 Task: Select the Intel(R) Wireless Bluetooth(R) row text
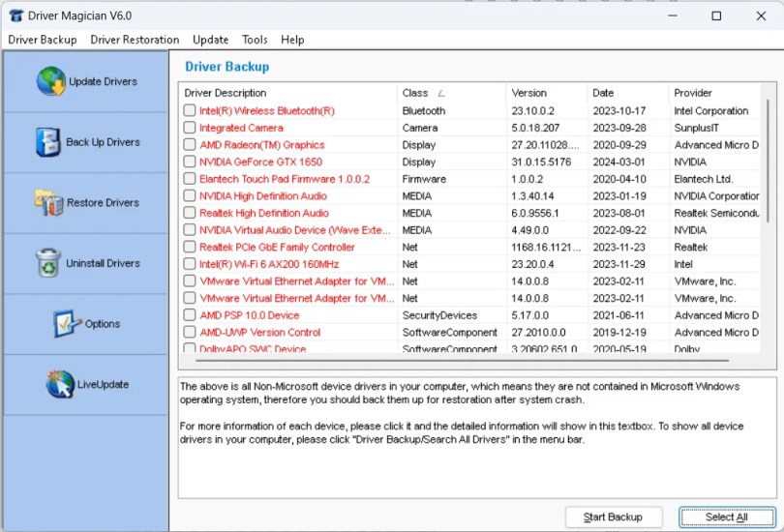(267, 111)
